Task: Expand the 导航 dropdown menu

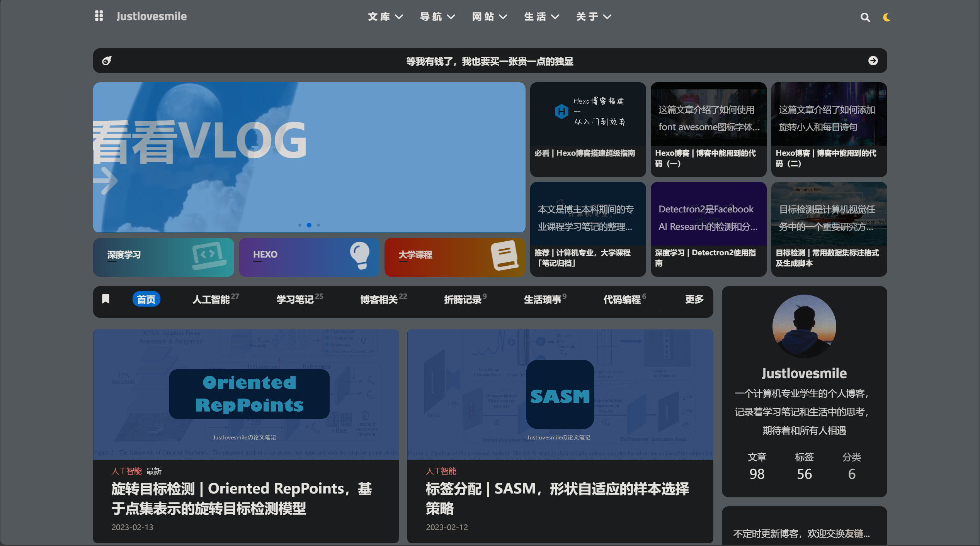Action: pyautogui.click(x=437, y=17)
